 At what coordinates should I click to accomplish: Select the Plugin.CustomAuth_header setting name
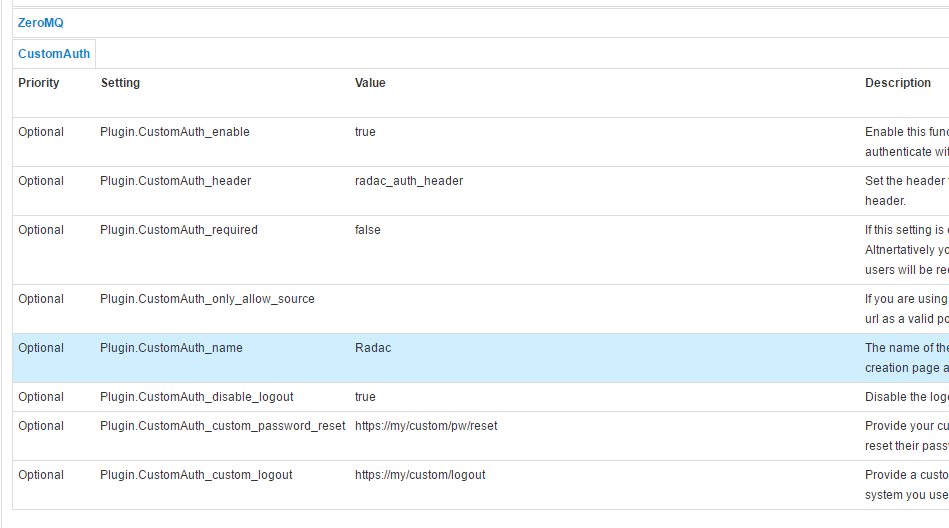pos(176,181)
